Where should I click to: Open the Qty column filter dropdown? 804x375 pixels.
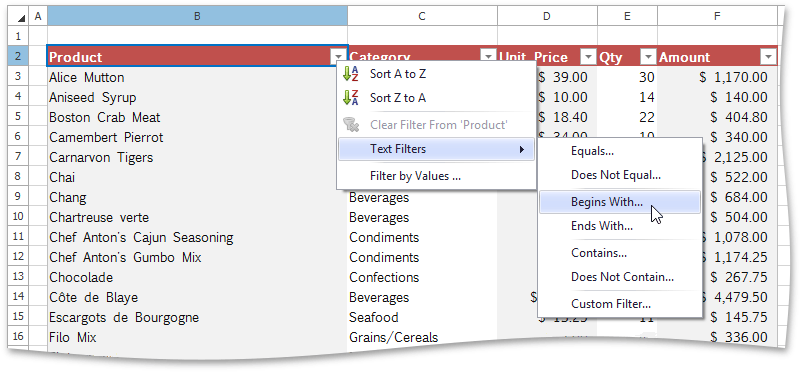(649, 56)
